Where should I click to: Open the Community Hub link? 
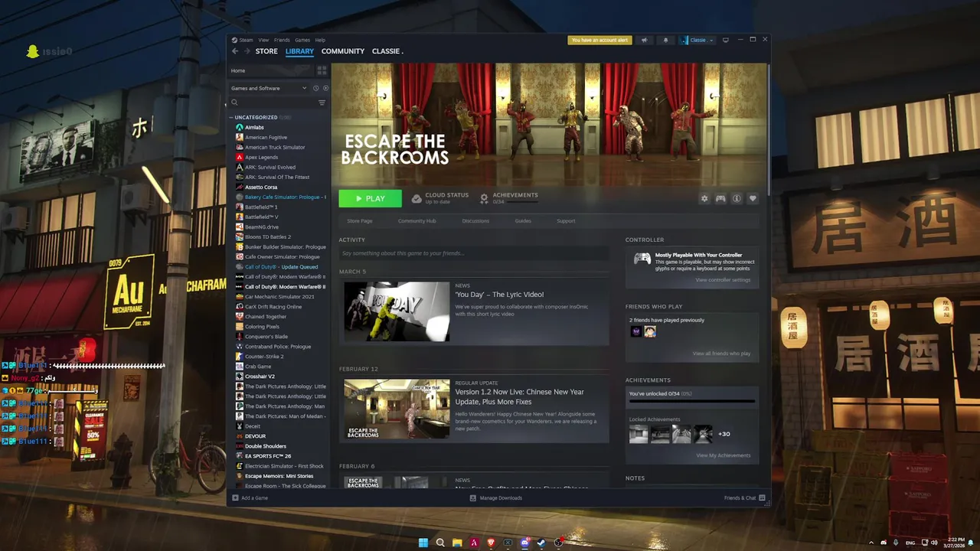(x=416, y=221)
